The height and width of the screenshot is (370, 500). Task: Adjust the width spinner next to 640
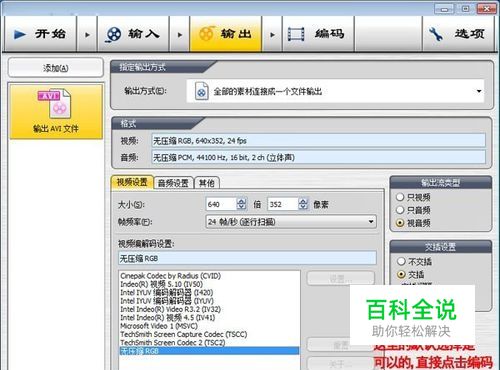(x=242, y=204)
